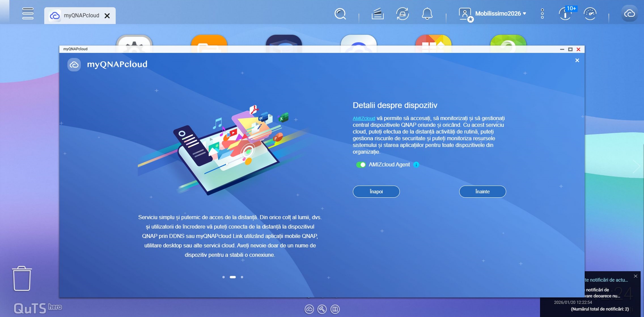Open external devices icon
Image resolution: width=644 pixels, height=317 pixels.
point(402,14)
